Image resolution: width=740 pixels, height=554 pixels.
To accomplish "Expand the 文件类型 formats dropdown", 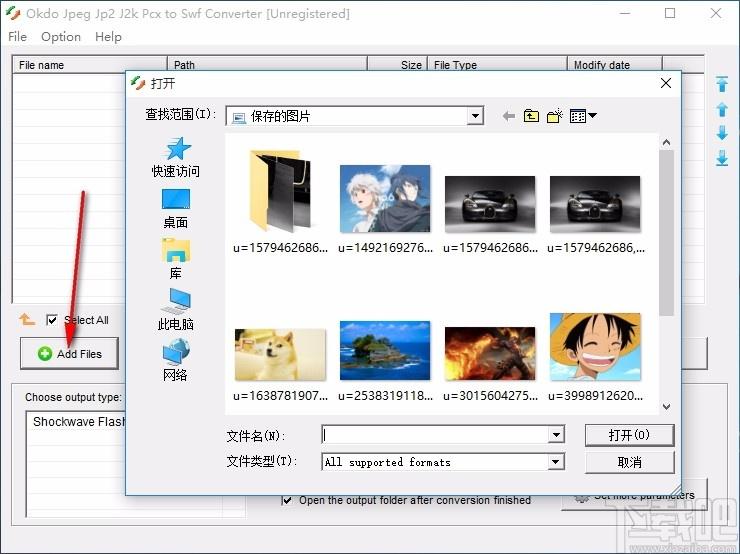I will [x=556, y=462].
